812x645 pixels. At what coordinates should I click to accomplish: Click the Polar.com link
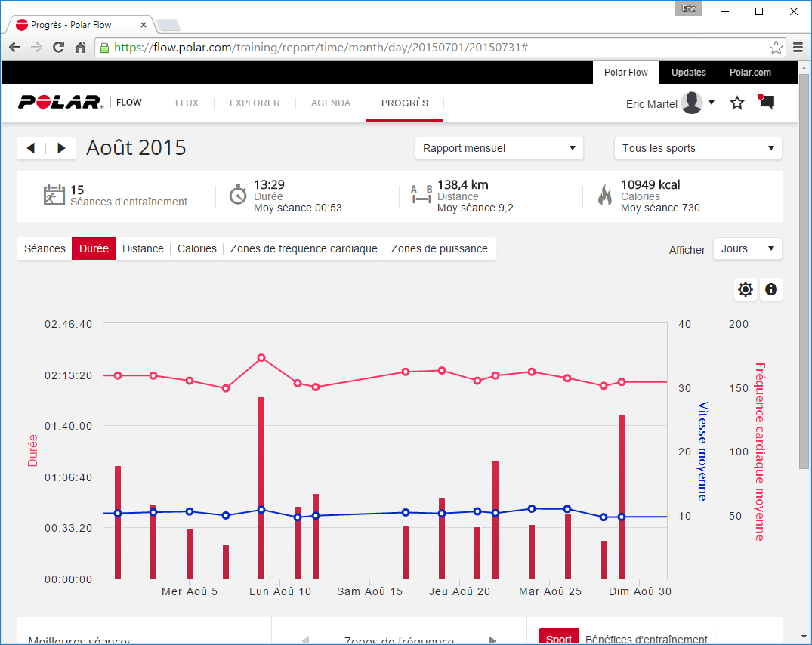(750, 73)
